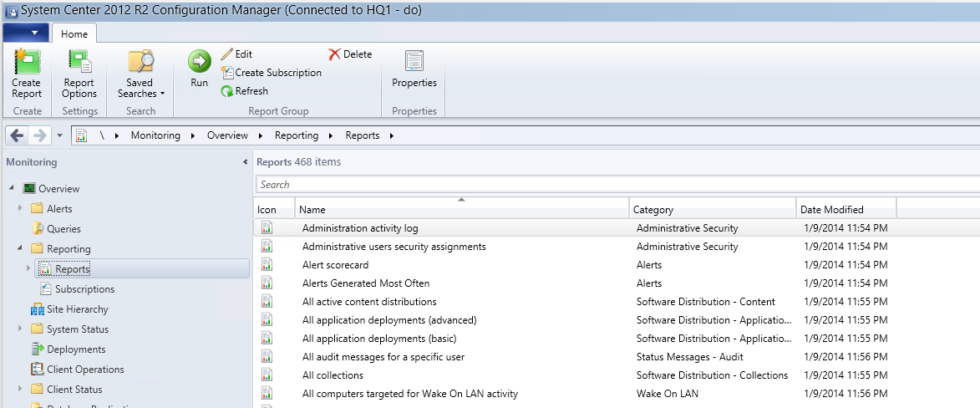This screenshot has height=408, width=980.
Task: Expand arrow after Reports breadcrumb
Action: (392, 135)
